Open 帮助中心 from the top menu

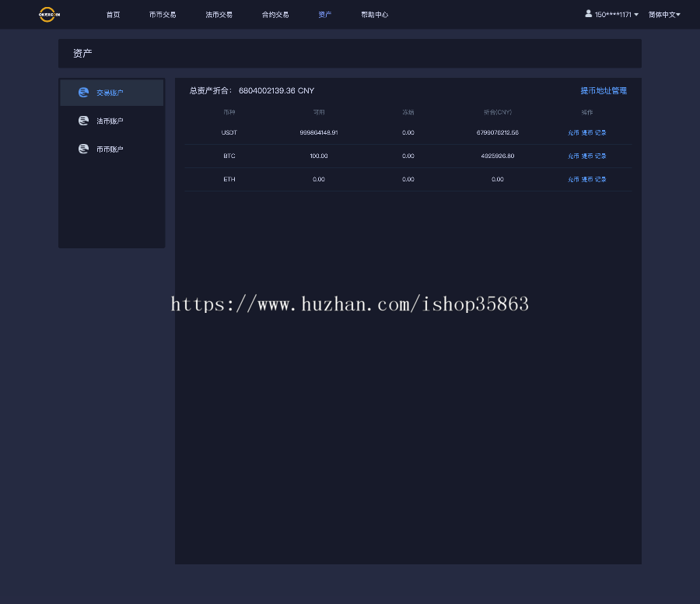[374, 15]
